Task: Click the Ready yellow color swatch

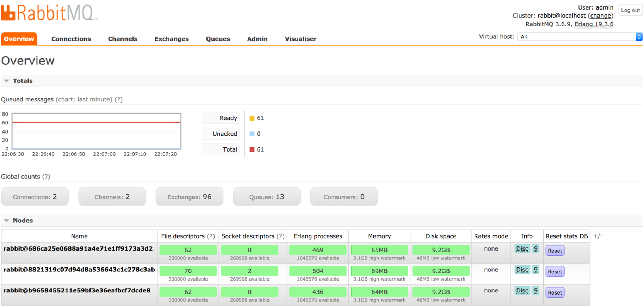Action: 252,118
